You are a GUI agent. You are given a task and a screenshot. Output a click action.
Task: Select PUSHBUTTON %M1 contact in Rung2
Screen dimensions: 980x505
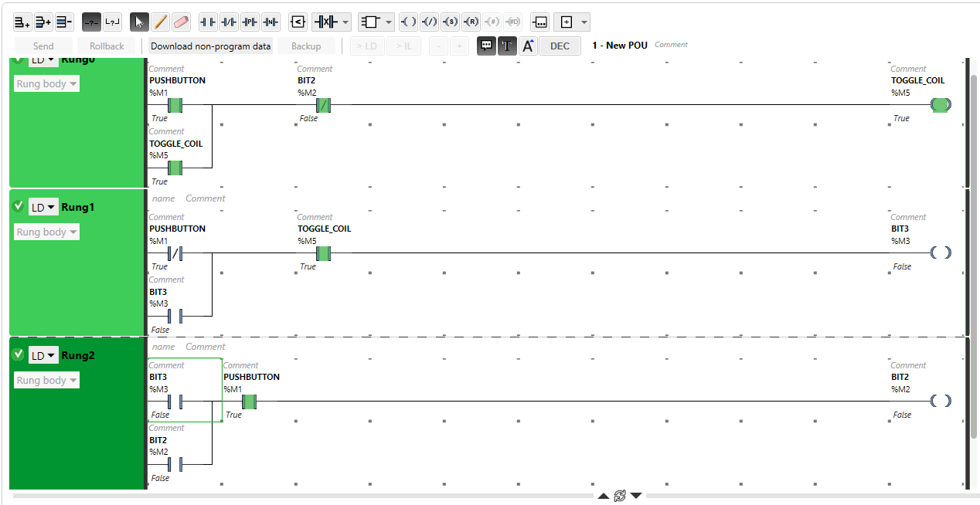[249, 402]
